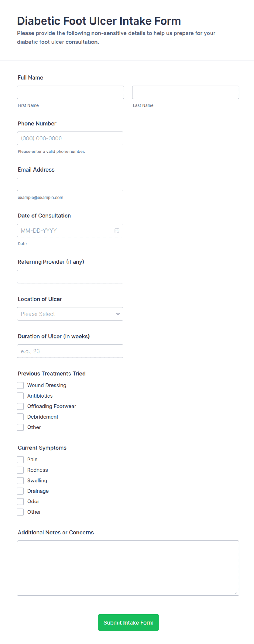254x644 pixels.
Task: Check the Drainage symptom checkbox
Action: pyautogui.click(x=20, y=491)
